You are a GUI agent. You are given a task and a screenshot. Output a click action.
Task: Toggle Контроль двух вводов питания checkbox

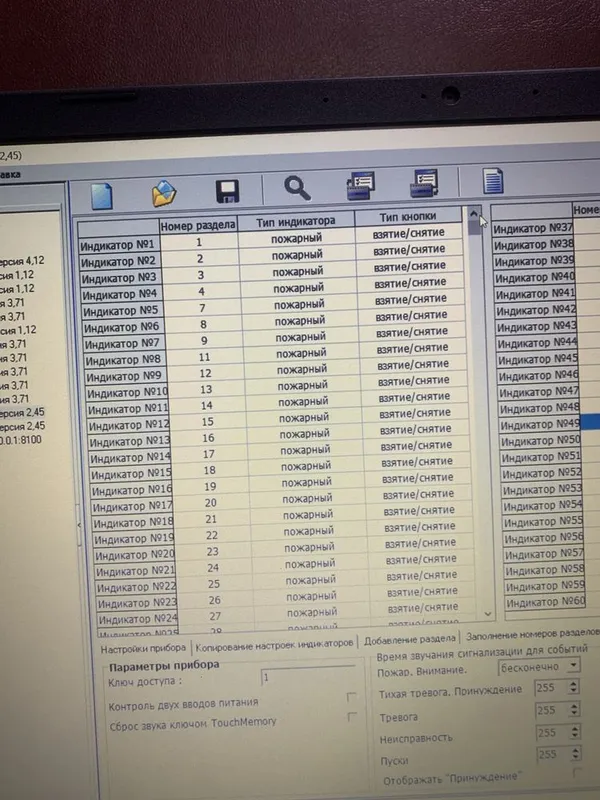351,697
